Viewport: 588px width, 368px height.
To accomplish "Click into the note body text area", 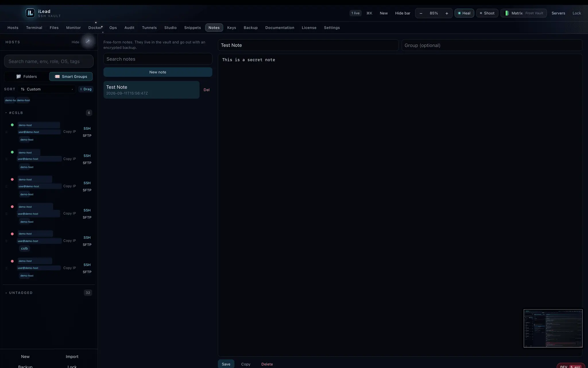I will point(400,205).
